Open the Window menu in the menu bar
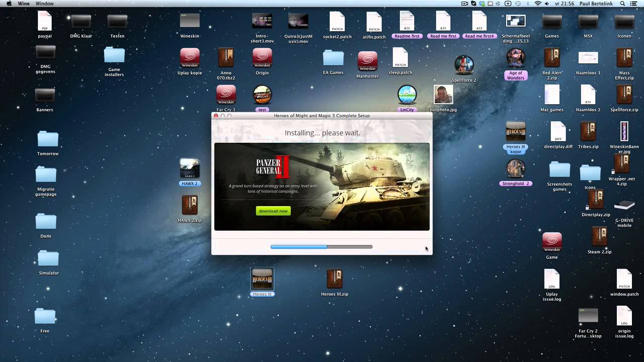Image resolution: width=644 pixels, height=362 pixels. coord(45,4)
